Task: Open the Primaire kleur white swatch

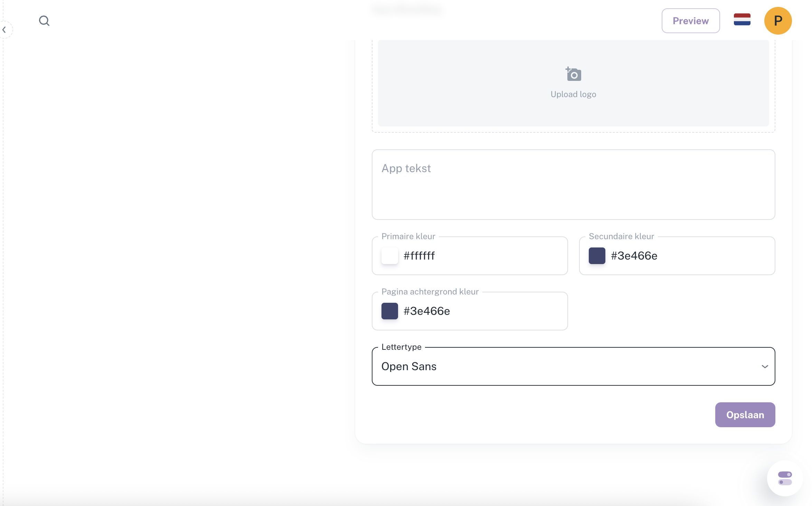Action: pyautogui.click(x=389, y=256)
